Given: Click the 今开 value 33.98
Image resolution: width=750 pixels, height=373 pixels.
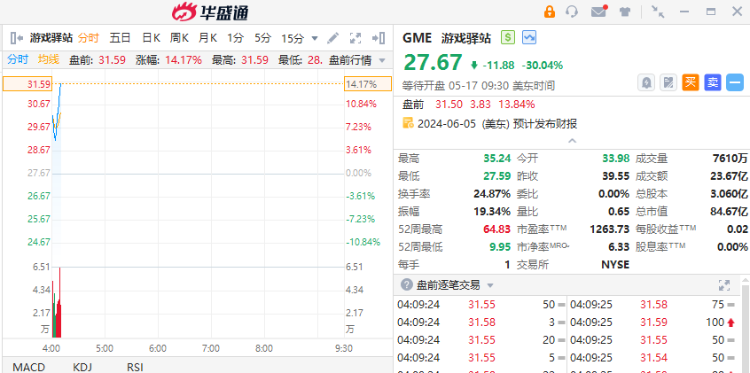Looking at the screenshot, I should point(616,159).
